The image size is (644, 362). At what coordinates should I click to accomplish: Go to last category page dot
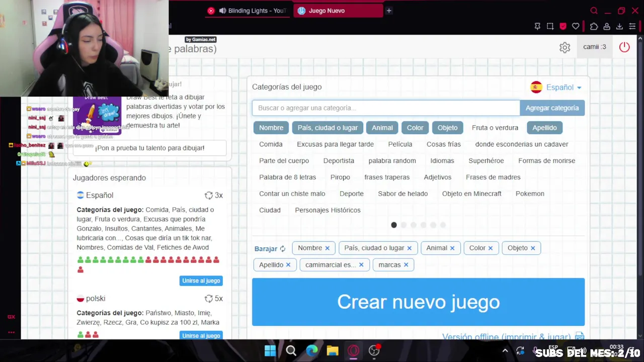tap(443, 225)
